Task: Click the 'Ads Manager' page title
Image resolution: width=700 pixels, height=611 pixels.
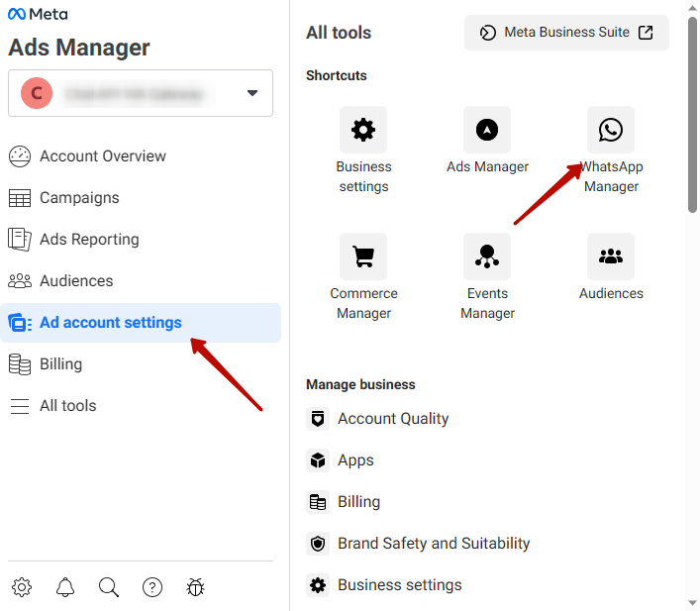Action: tap(79, 48)
